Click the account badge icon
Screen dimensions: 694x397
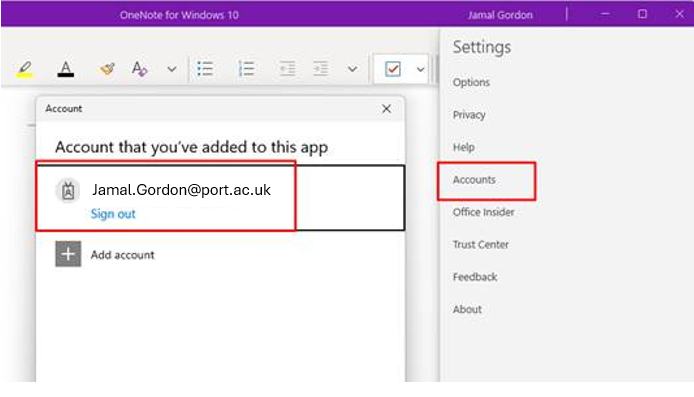pyautogui.click(x=68, y=191)
